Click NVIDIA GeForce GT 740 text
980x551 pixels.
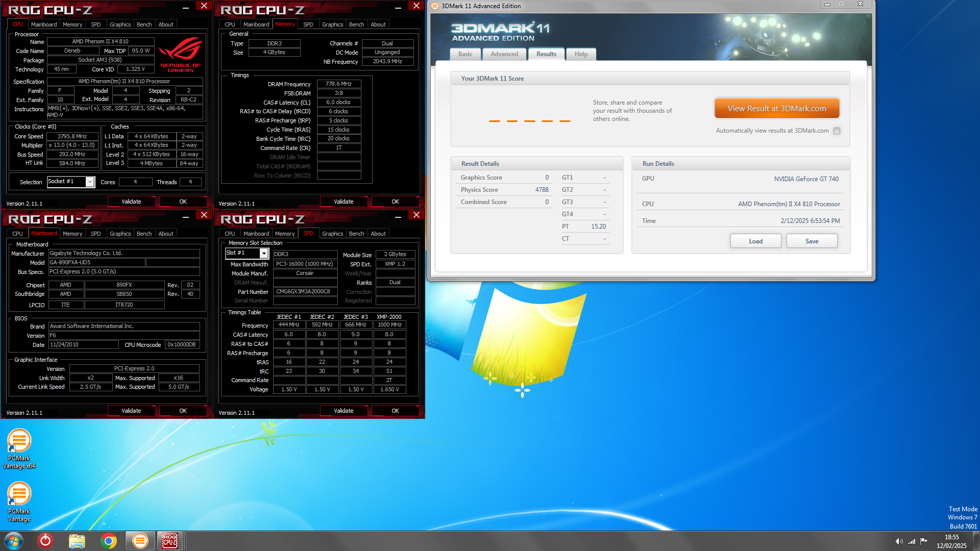806,179
